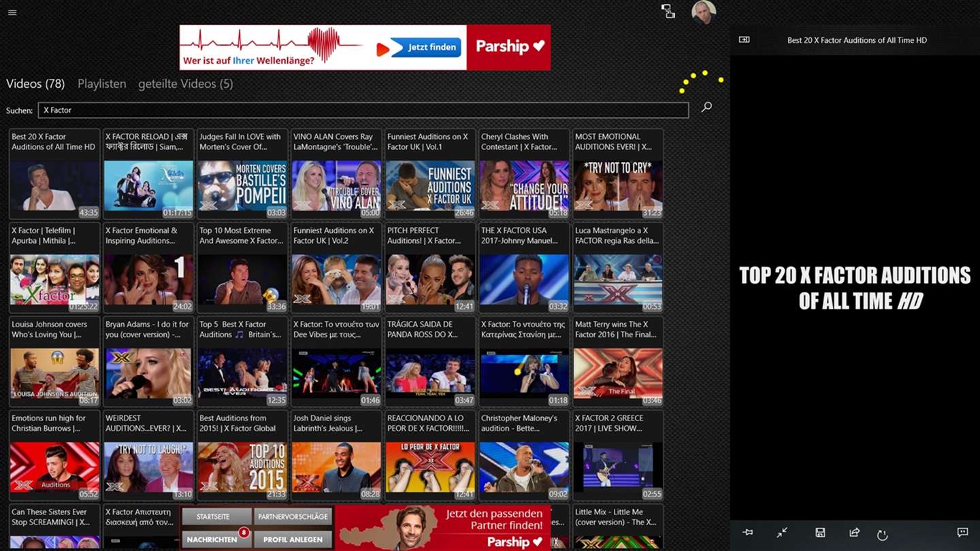Switch to the Playlisten tab
Image resolution: width=980 pixels, height=551 pixels.
[102, 84]
